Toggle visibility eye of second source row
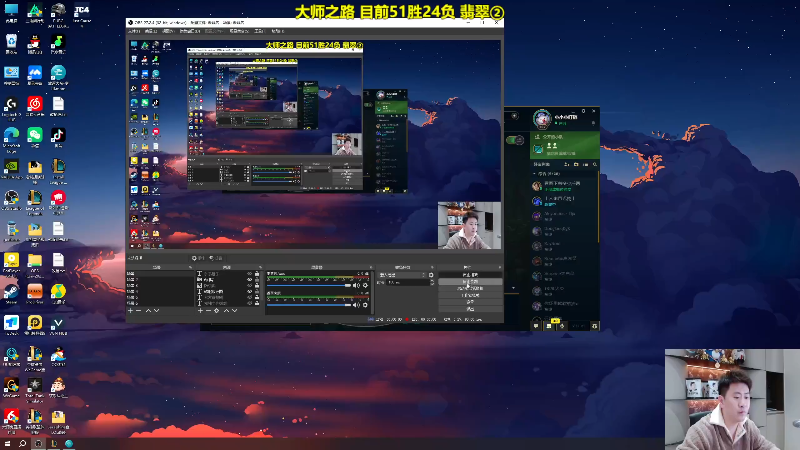 tap(249, 280)
